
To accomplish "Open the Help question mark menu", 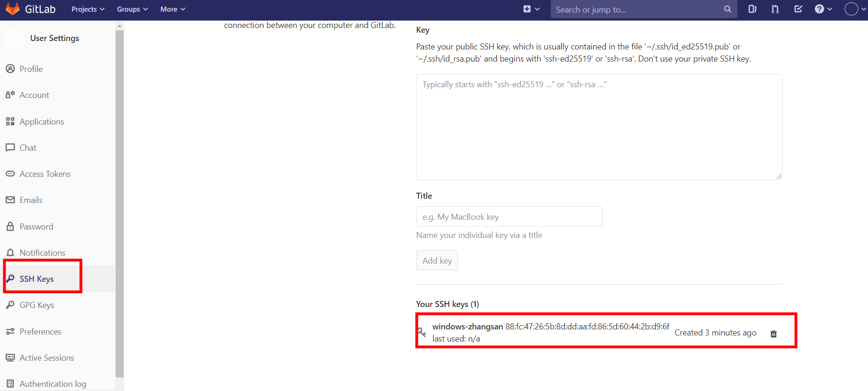I will pyautogui.click(x=823, y=9).
